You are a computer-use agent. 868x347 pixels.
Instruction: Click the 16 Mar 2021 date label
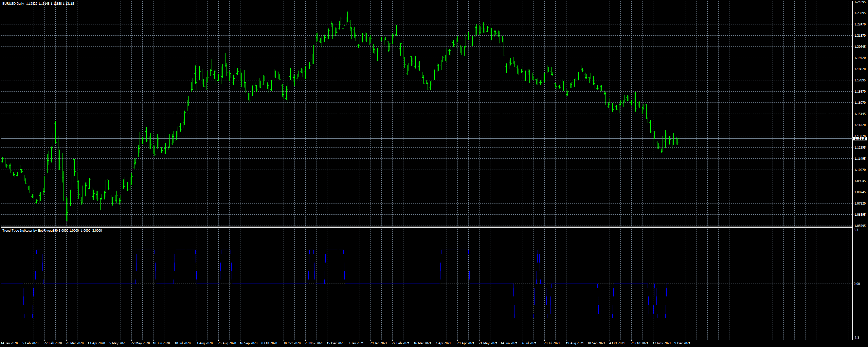(422, 343)
